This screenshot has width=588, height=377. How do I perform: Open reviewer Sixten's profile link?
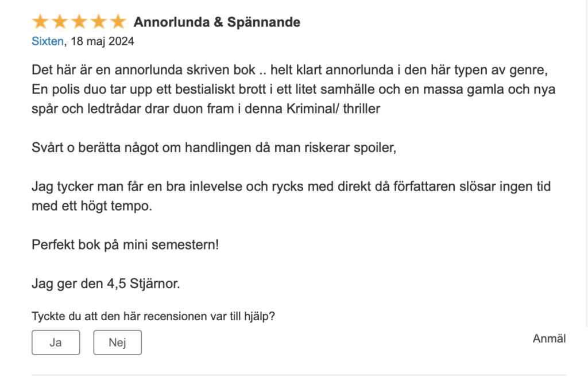tap(48, 41)
